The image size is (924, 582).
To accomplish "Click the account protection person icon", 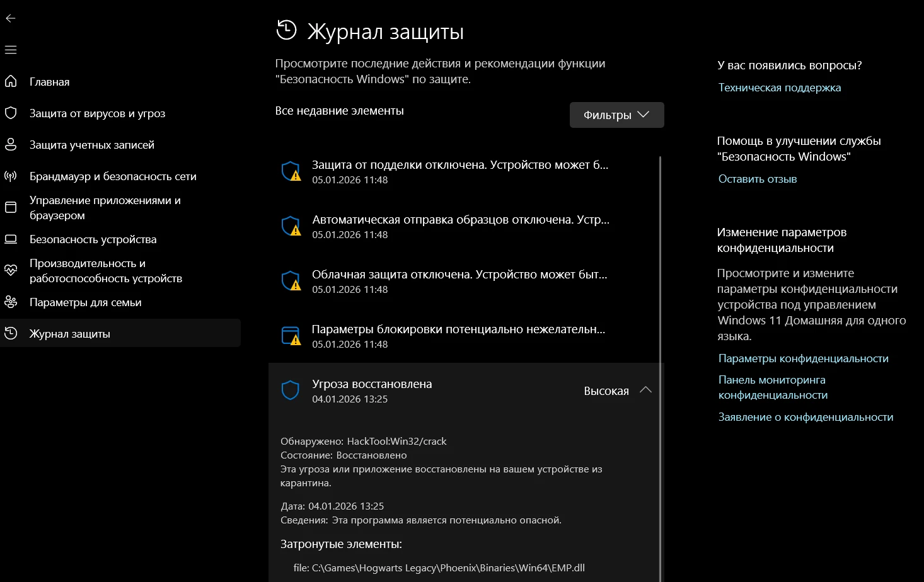I will pos(11,144).
